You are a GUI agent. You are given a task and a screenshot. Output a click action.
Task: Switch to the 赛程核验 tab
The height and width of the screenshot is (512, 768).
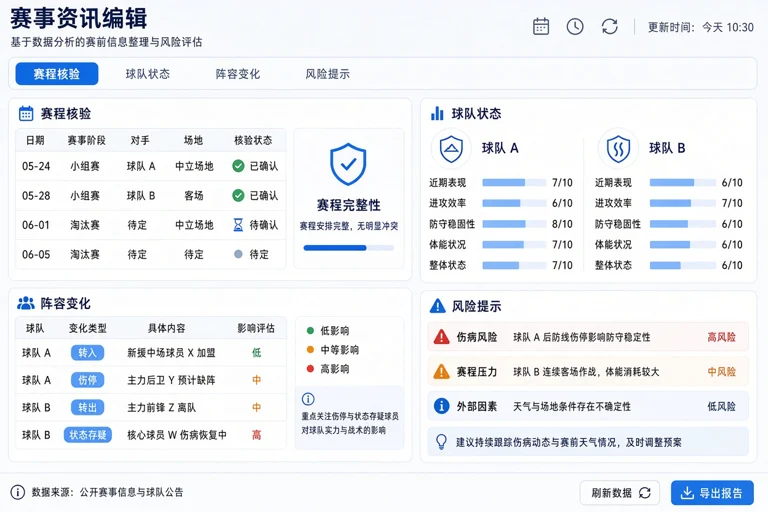pos(57,74)
